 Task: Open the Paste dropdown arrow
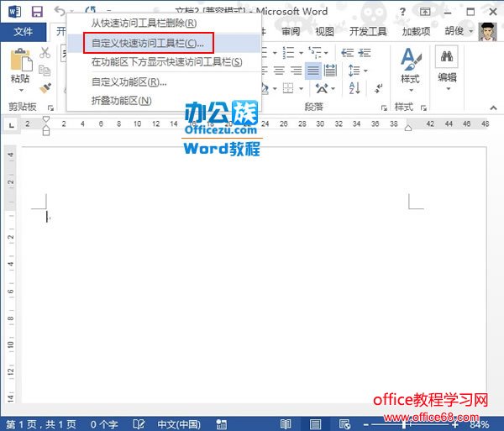21,90
